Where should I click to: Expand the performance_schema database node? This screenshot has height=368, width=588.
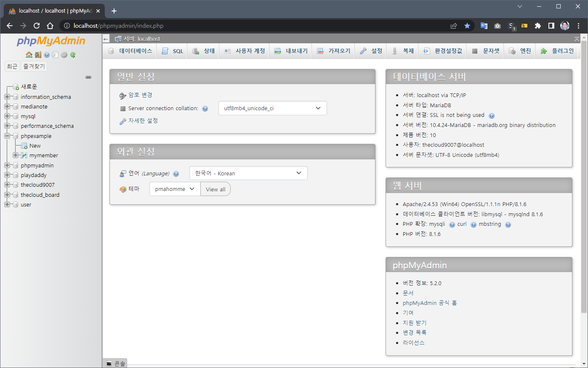coord(7,126)
